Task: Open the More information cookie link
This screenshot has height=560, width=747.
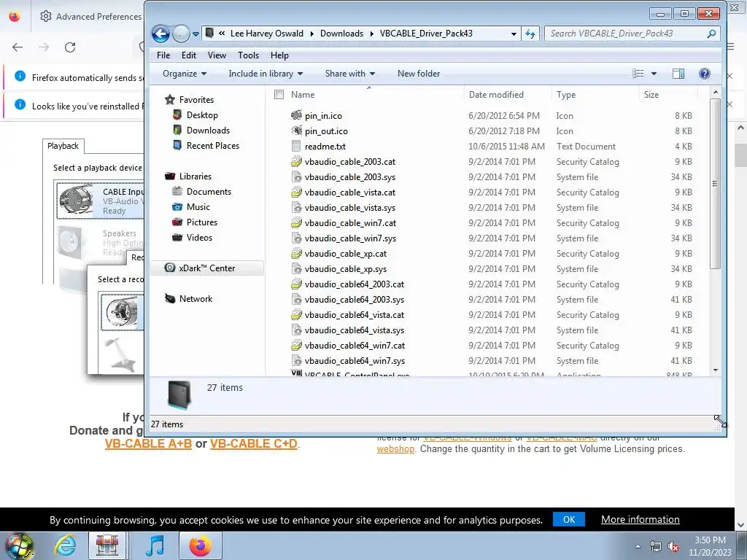Action: click(x=640, y=519)
